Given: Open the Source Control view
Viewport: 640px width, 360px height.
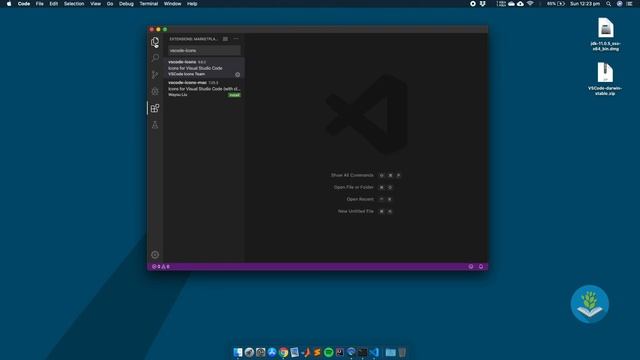Looking at the screenshot, I should pyautogui.click(x=155, y=75).
